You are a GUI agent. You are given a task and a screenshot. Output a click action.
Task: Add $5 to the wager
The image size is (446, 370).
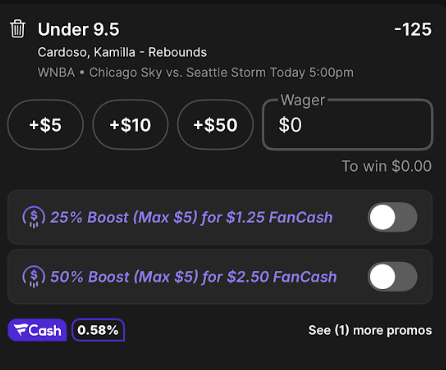pyautogui.click(x=45, y=125)
